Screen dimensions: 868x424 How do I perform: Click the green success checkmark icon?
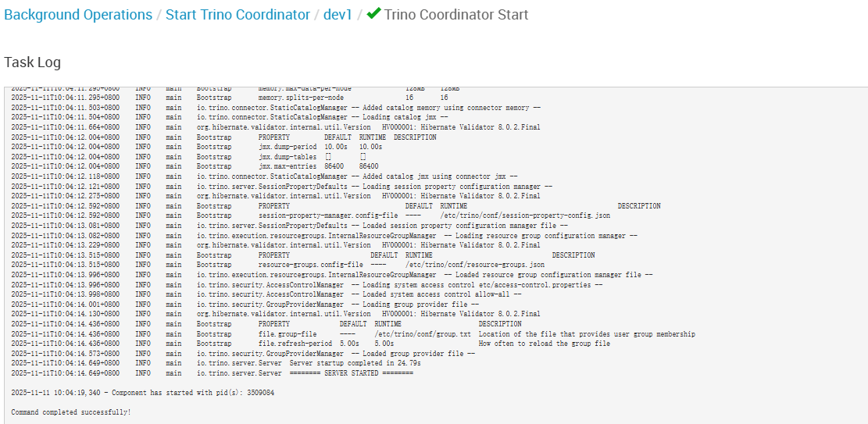click(x=373, y=14)
